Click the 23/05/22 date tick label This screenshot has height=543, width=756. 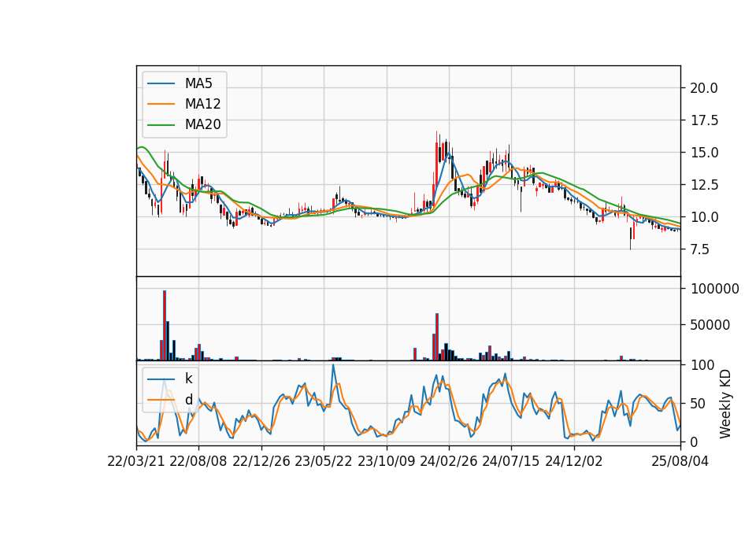(324, 461)
